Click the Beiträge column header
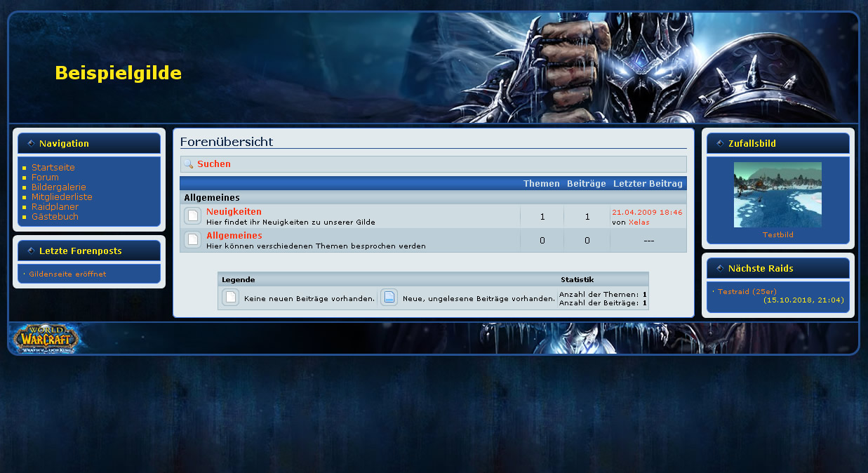868x473 pixels. click(x=587, y=183)
